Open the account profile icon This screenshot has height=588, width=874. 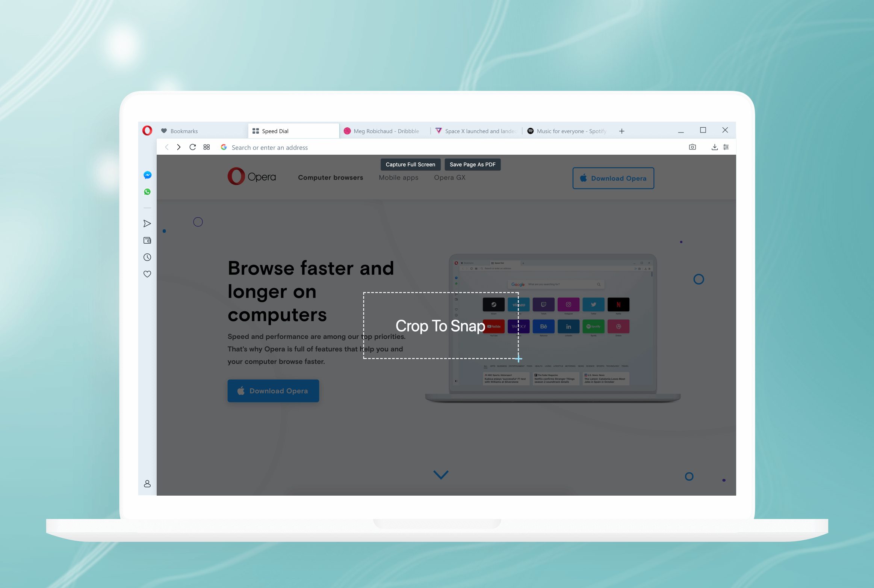(x=147, y=484)
